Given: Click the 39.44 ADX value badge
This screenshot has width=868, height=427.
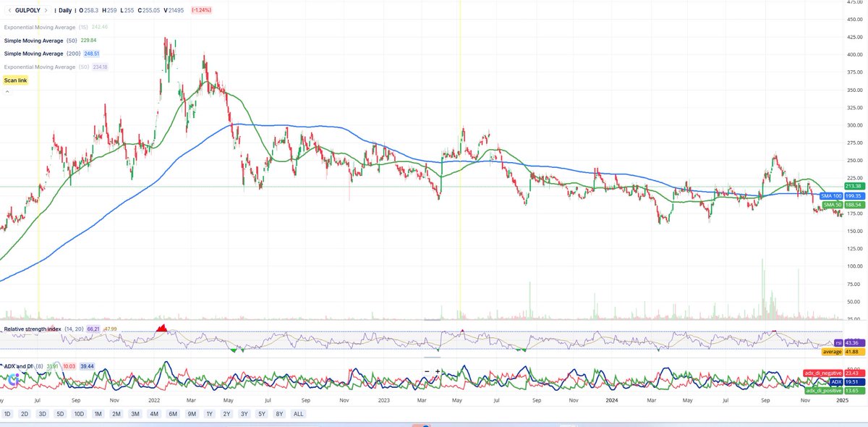Looking at the screenshot, I should (x=87, y=366).
